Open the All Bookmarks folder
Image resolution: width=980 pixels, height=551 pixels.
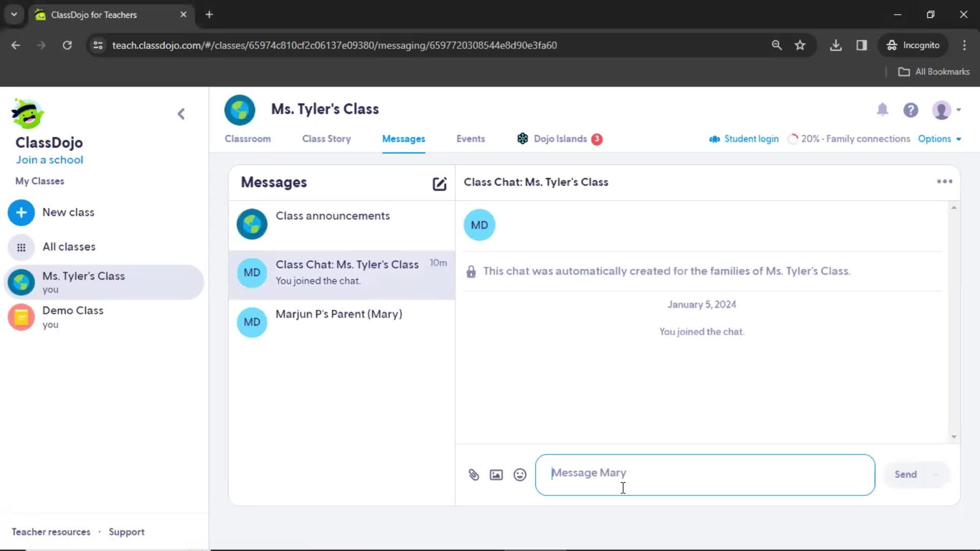click(x=934, y=72)
